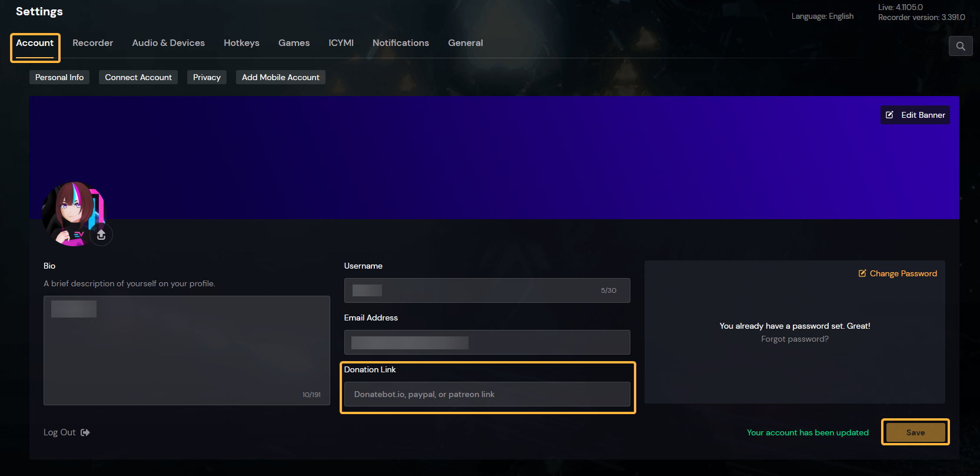Save the account changes

pyautogui.click(x=915, y=432)
